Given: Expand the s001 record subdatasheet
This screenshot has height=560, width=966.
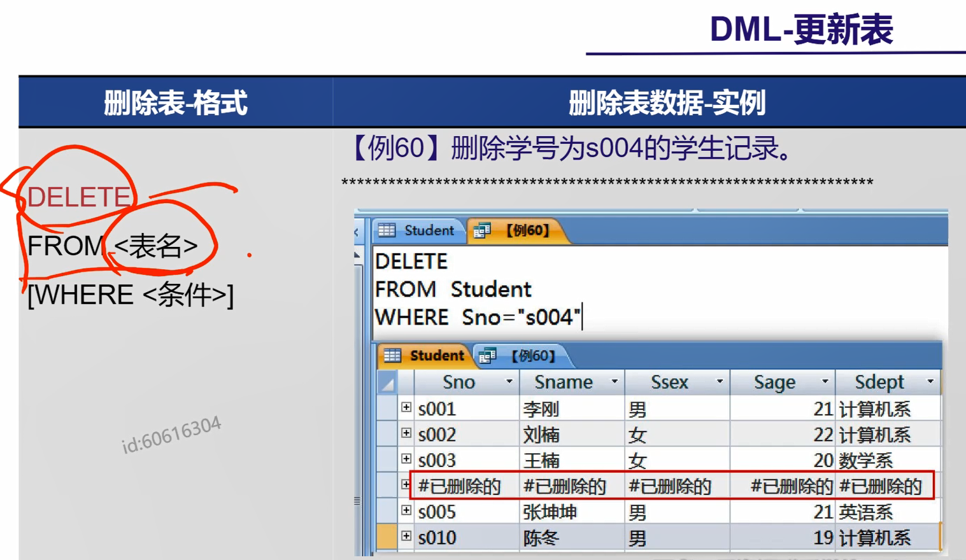Looking at the screenshot, I should (406, 407).
